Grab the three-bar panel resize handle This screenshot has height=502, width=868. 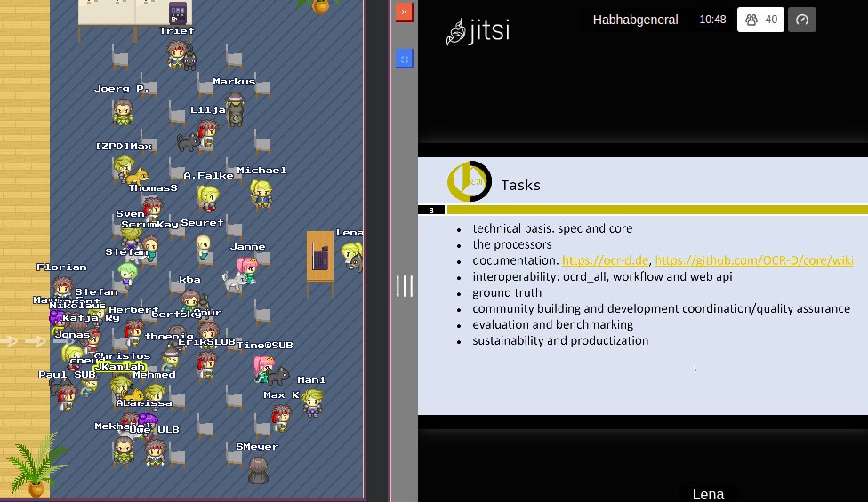point(404,286)
